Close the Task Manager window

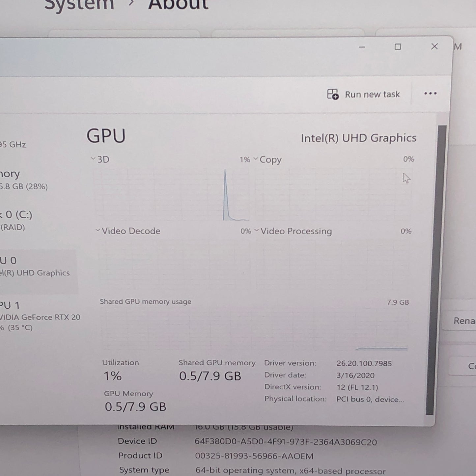click(434, 46)
